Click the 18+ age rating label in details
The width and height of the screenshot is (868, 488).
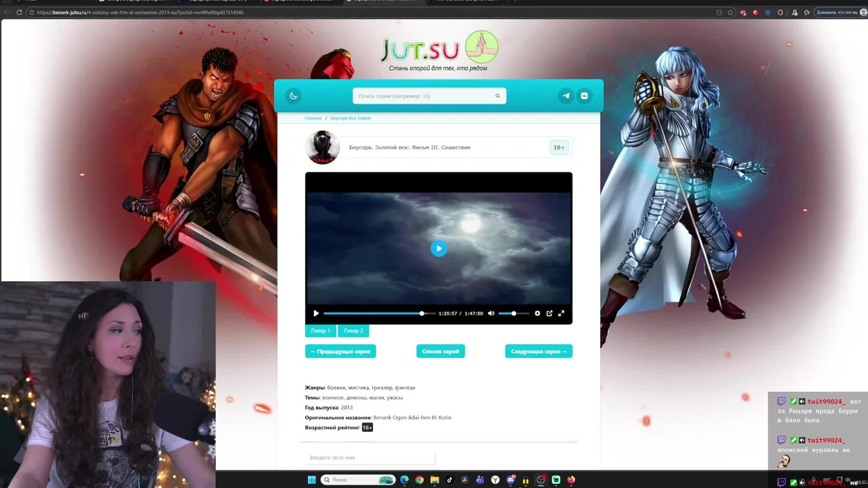click(x=368, y=428)
